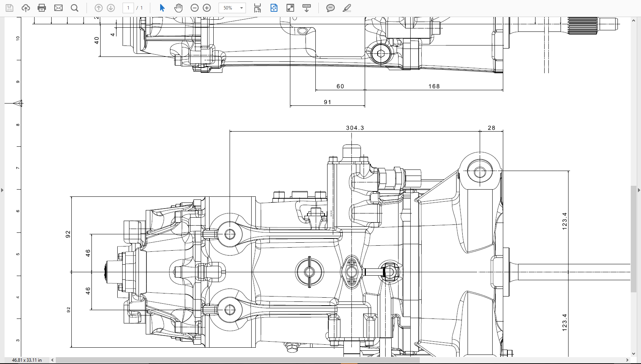This screenshot has width=641, height=364.
Task: Click the page number input field
Action: point(128,8)
